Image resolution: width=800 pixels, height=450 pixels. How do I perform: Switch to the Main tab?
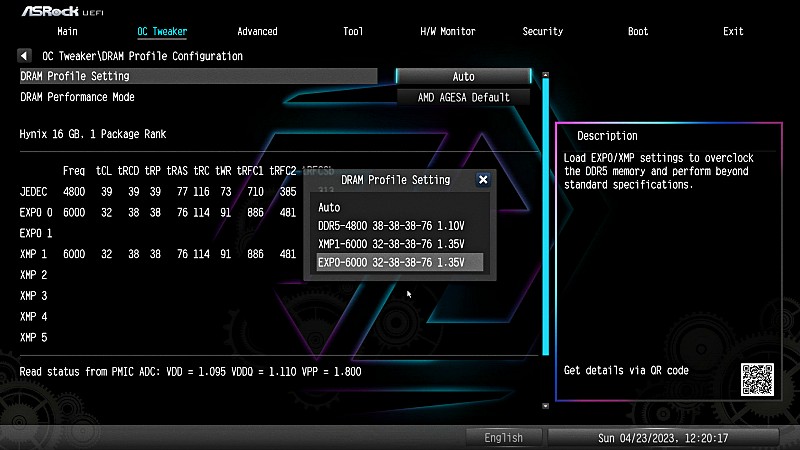[x=67, y=32]
